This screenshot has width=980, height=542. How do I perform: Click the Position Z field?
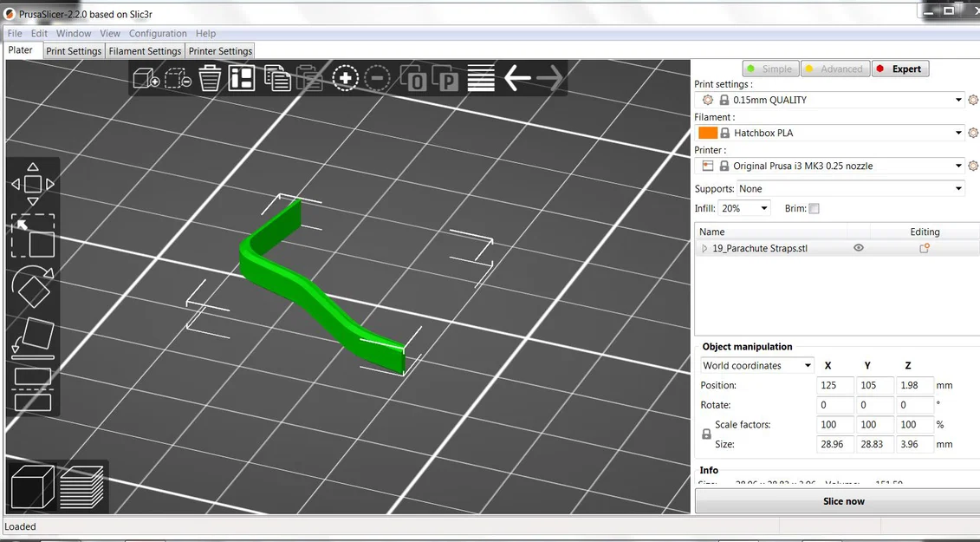pos(915,386)
